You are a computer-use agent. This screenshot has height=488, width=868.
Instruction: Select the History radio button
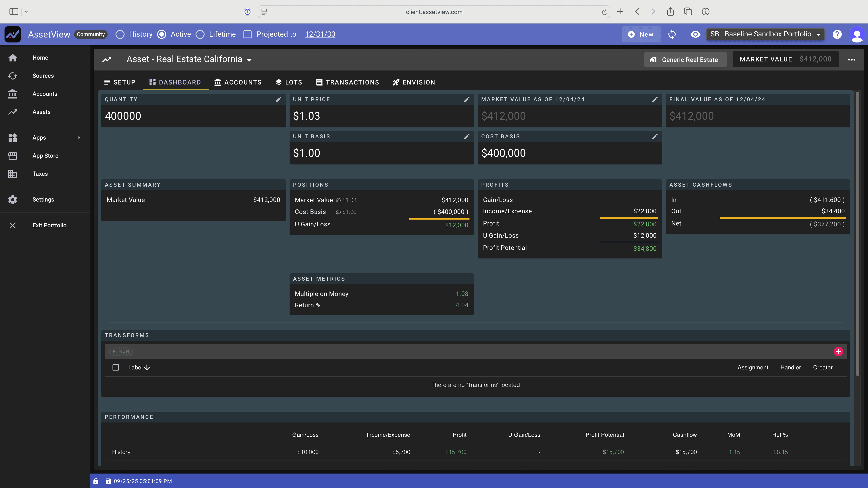click(x=120, y=34)
